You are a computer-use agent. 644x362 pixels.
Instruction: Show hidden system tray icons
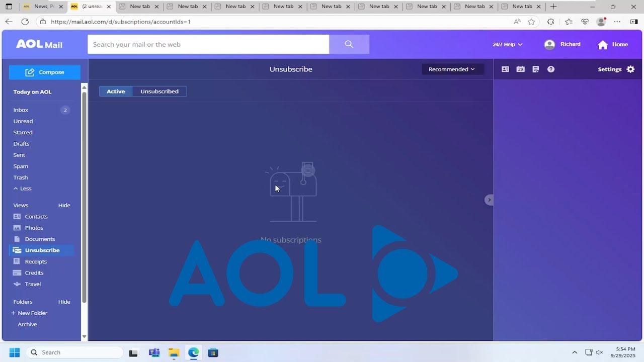click(575, 352)
